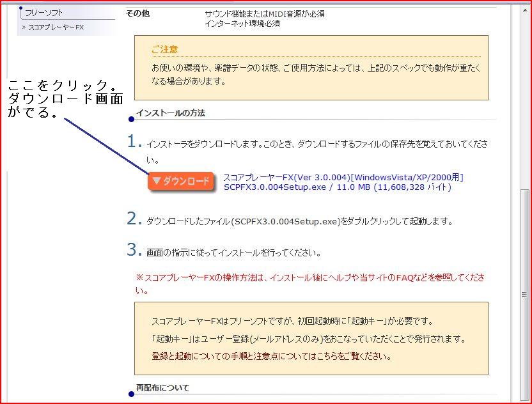Click the その他 spec label

pyautogui.click(x=137, y=13)
